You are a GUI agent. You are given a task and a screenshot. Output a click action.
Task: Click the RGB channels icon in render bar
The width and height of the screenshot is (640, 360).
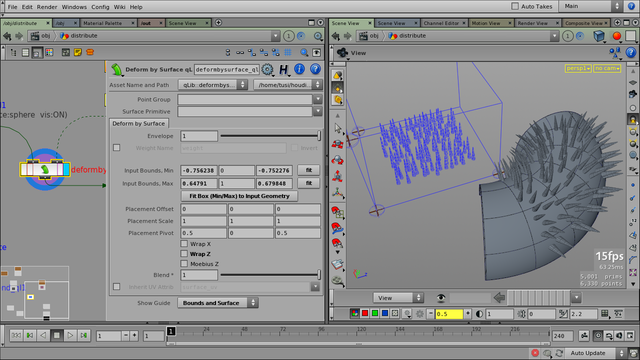tap(355, 313)
